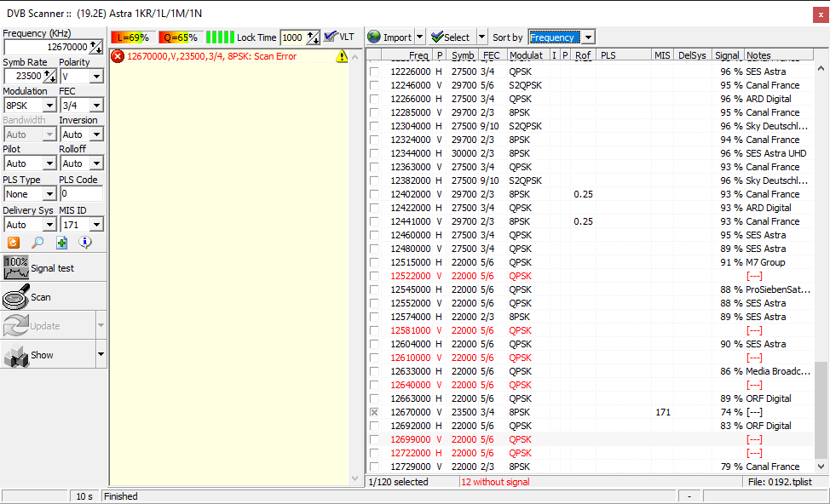
Task: Check the 12515000 M7 Group row checkbox
Action: [374, 262]
